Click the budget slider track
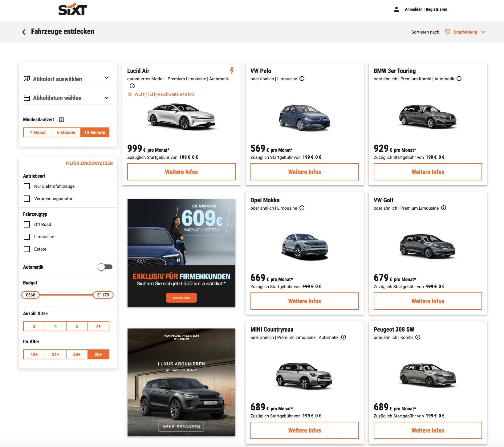Image resolution: width=504 pixels, height=447 pixels. coord(66,295)
